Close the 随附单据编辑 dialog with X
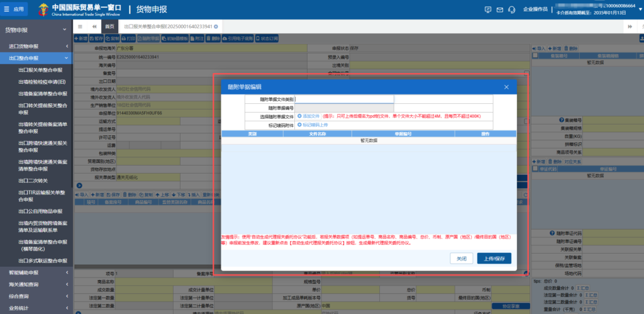 (x=506, y=87)
